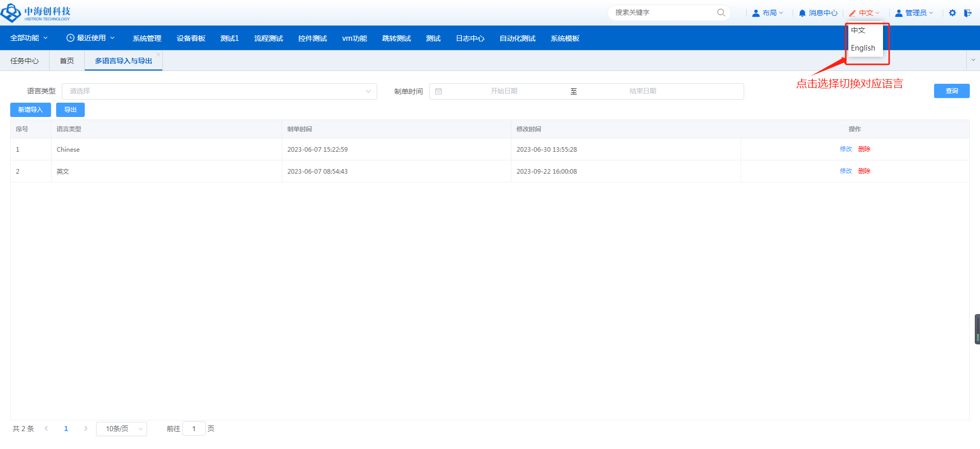This screenshot has width=980, height=449.
Task: Open the 10条/页 page size dropdown
Action: (x=121, y=429)
